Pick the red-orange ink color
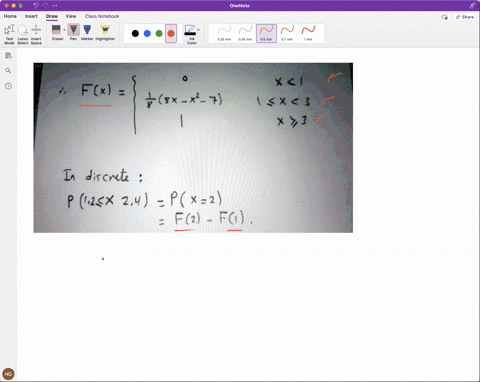This screenshot has height=382, width=480. point(171,33)
